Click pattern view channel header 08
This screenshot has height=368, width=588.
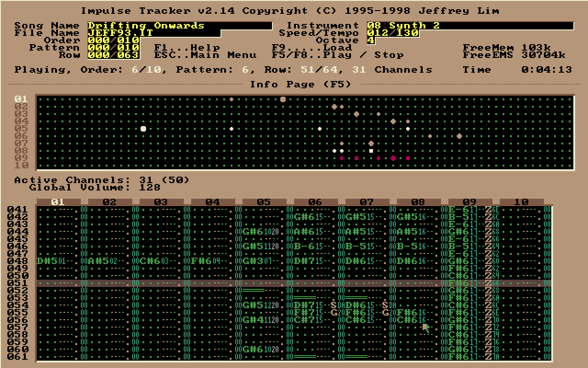(x=418, y=202)
